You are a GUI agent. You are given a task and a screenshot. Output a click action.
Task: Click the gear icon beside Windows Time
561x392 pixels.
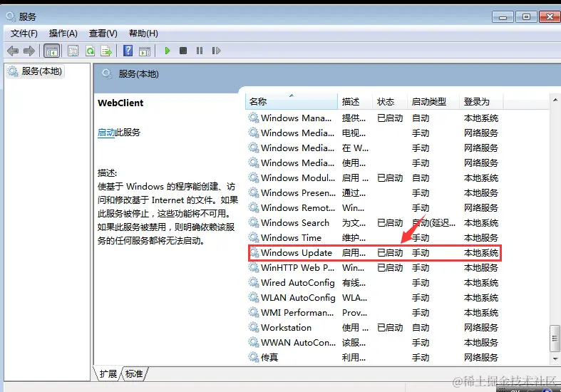click(254, 237)
